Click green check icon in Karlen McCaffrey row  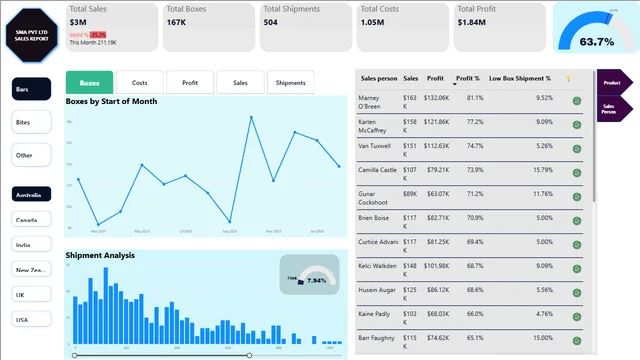point(577,125)
